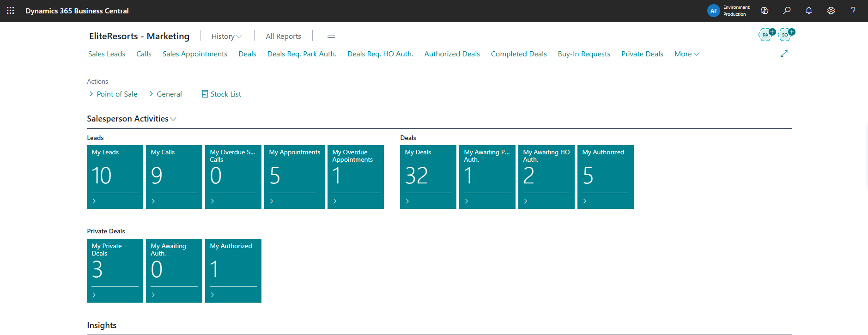Open the settings gear icon

click(831, 11)
